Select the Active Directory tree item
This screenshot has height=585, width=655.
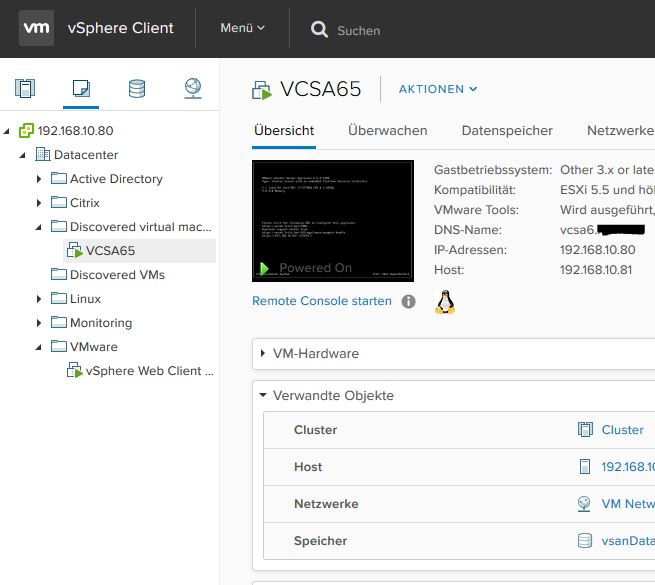[116, 179]
